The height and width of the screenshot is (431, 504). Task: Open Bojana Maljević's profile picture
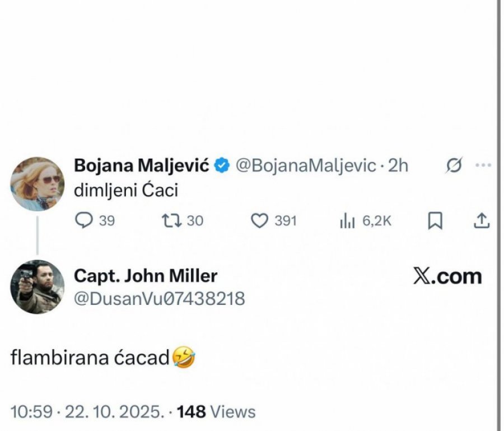pos(38,184)
